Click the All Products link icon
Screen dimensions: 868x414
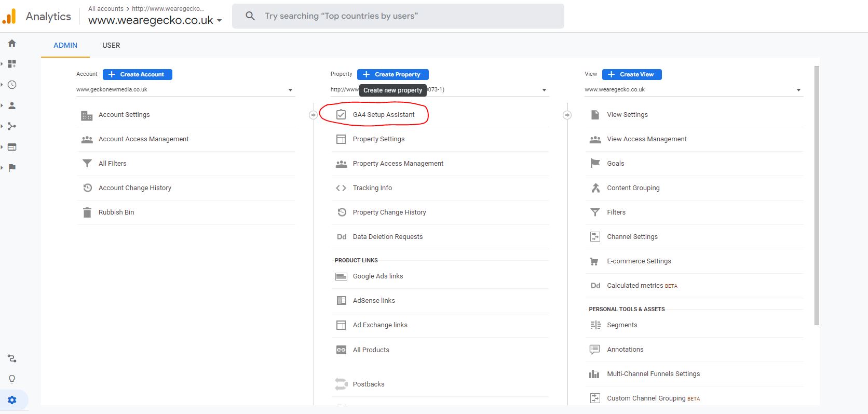341,350
